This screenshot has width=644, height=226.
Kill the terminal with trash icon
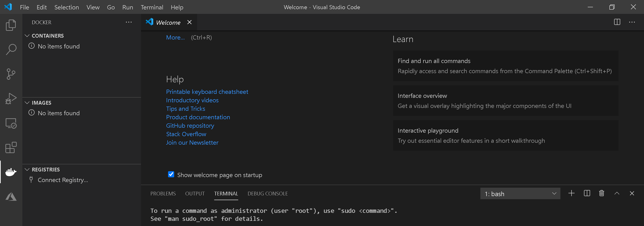[601, 193]
